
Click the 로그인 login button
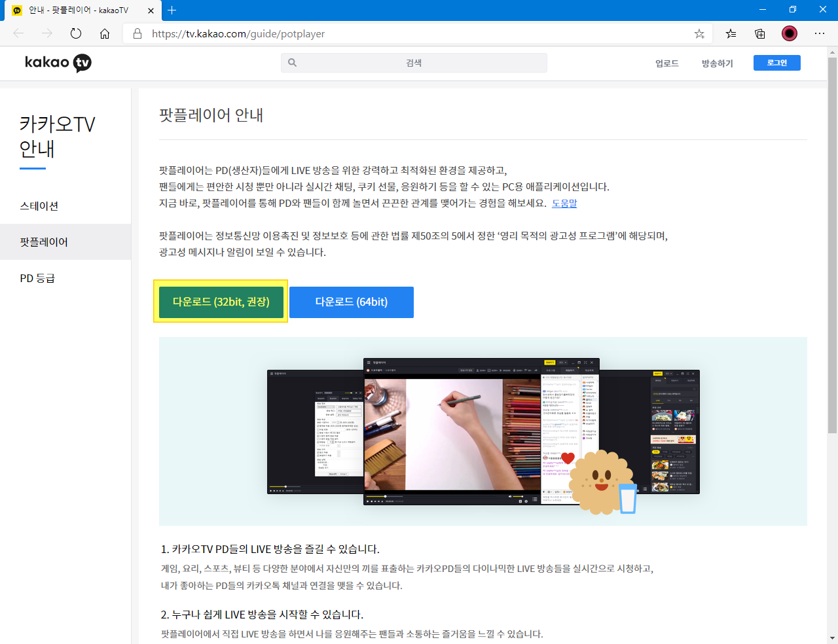point(777,63)
